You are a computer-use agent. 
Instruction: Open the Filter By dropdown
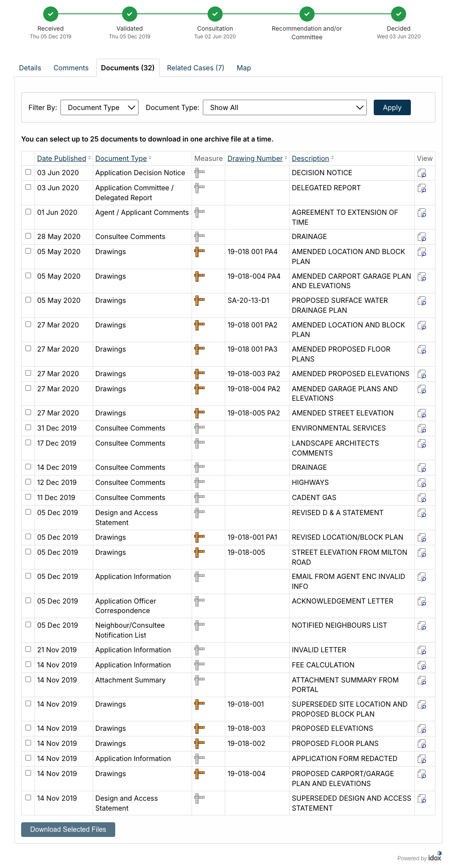(99, 107)
